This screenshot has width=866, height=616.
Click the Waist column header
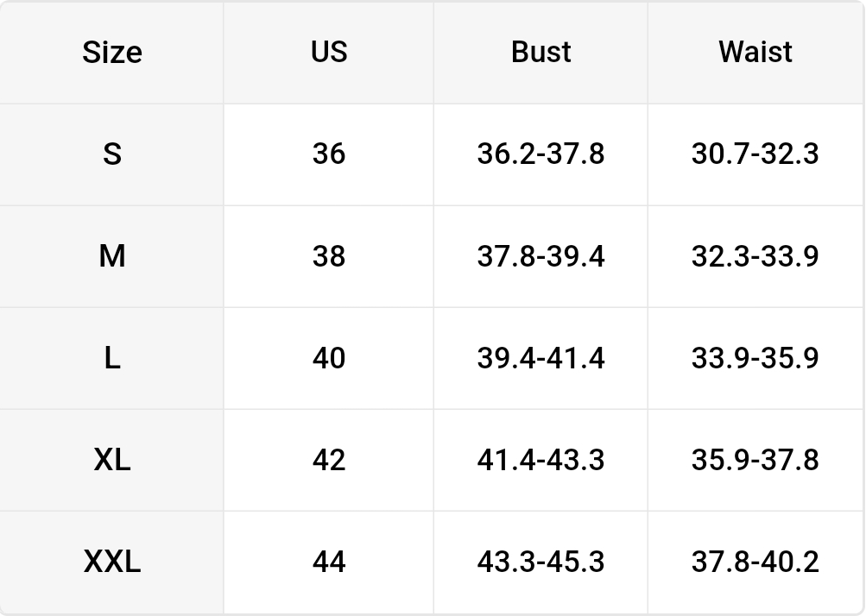[x=755, y=52]
